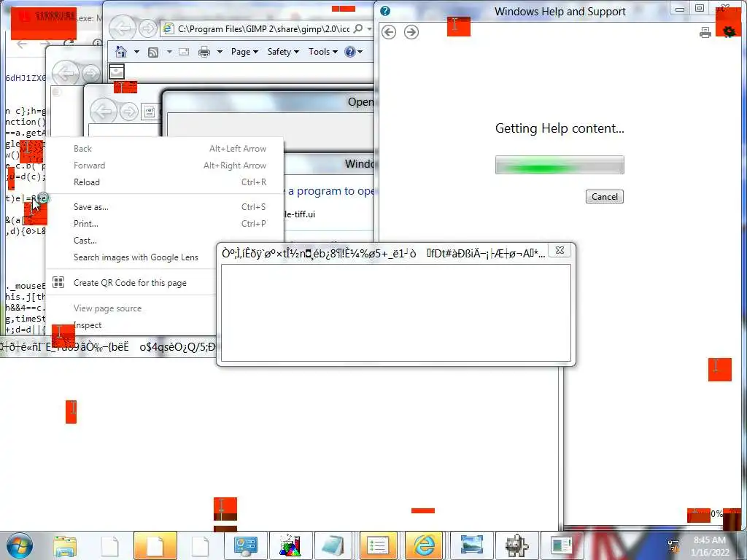The height and width of the screenshot is (560, 747).
Task: Choose Back in the context menu
Action: click(164, 149)
